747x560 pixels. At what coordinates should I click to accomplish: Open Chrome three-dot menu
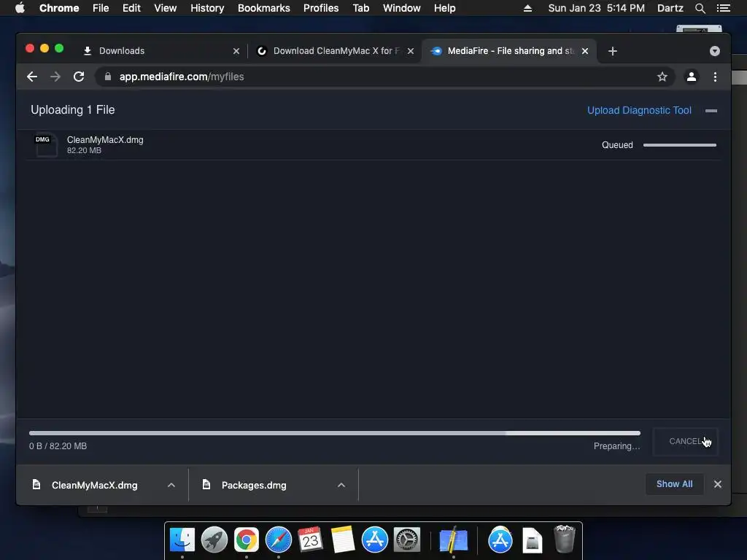[x=715, y=77]
